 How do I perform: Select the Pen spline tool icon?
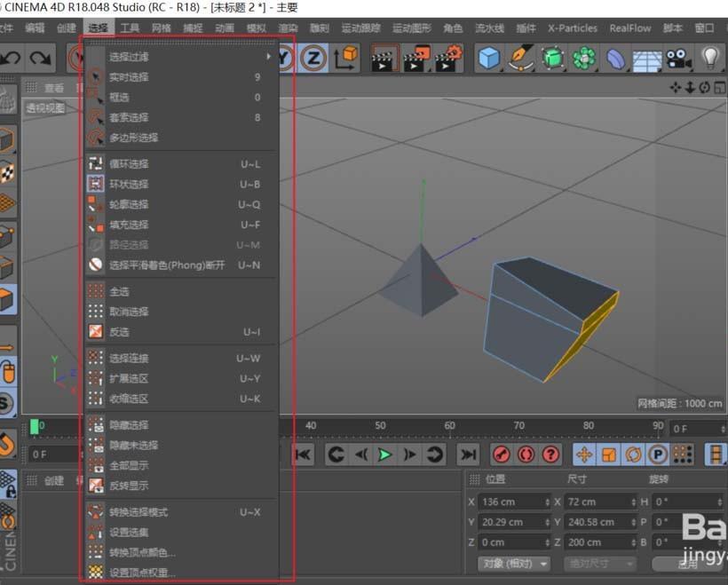(x=521, y=59)
